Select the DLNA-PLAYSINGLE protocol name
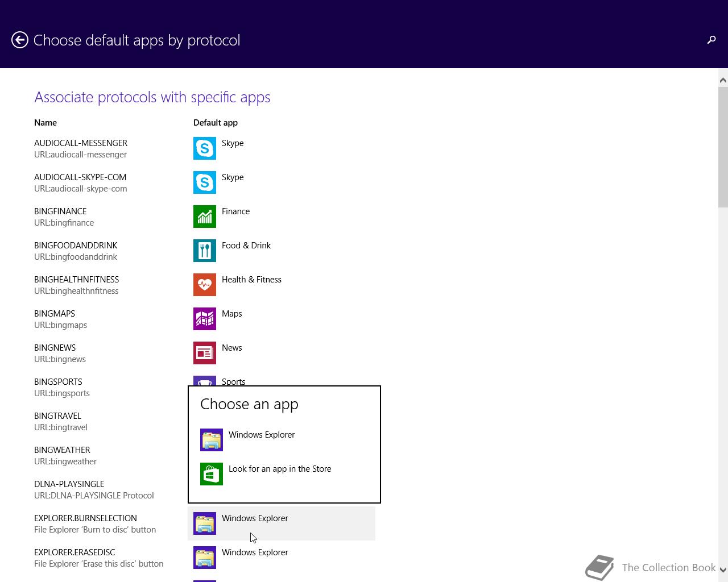Image resolution: width=728 pixels, height=582 pixels. [69, 484]
